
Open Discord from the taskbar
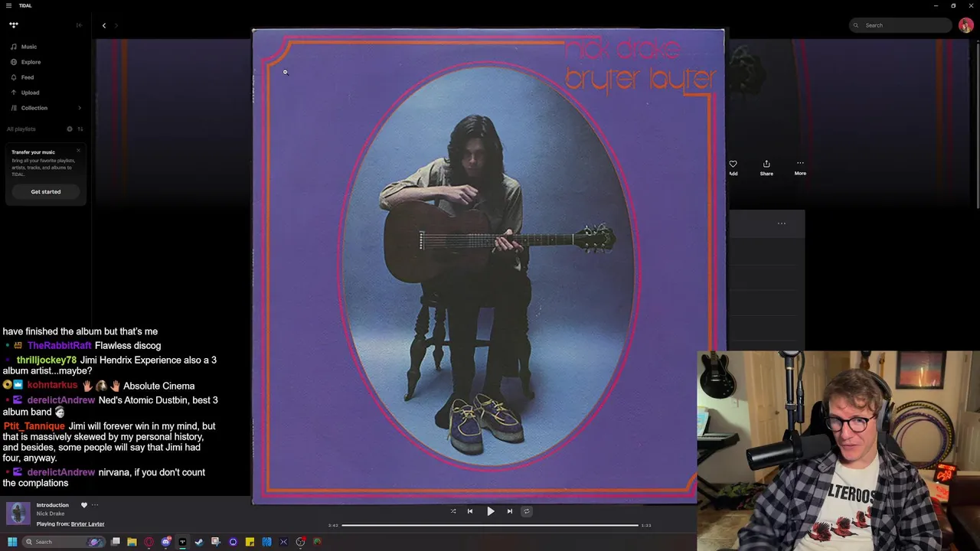(x=166, y=542)
